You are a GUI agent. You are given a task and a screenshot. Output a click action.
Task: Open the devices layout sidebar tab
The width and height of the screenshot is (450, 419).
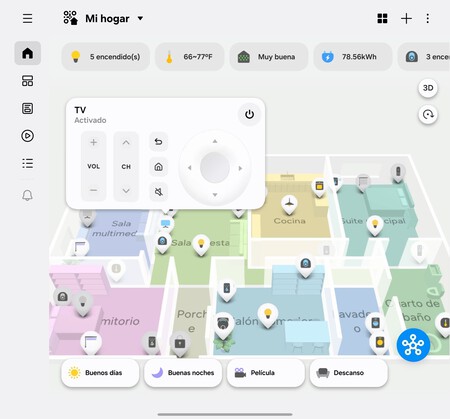(x=28, y=81)
